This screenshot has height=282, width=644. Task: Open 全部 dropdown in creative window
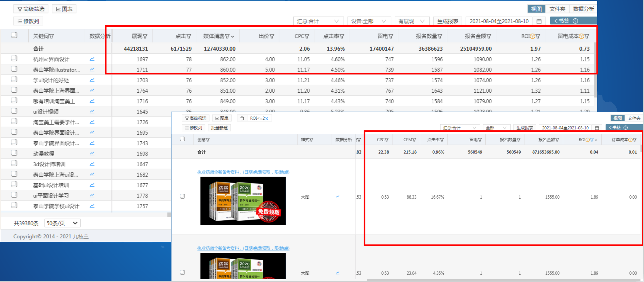click(496, 128)
